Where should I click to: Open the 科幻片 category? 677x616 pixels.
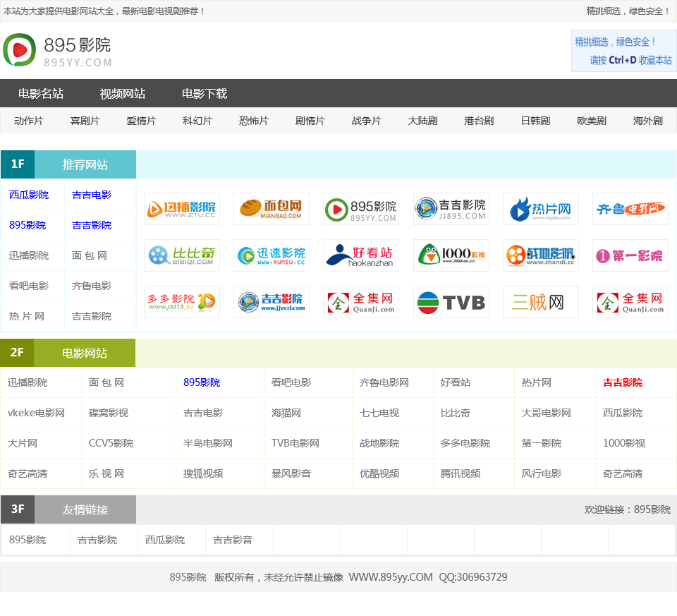[197, 121]
